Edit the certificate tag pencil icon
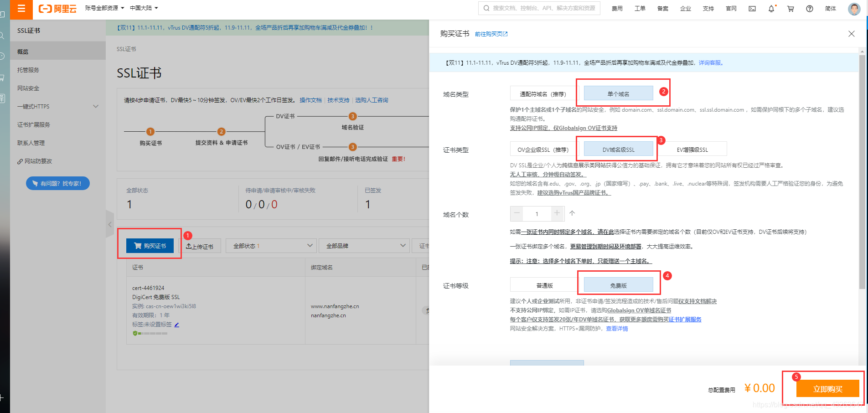Screen dimensions: 868x413 [177, 325]
